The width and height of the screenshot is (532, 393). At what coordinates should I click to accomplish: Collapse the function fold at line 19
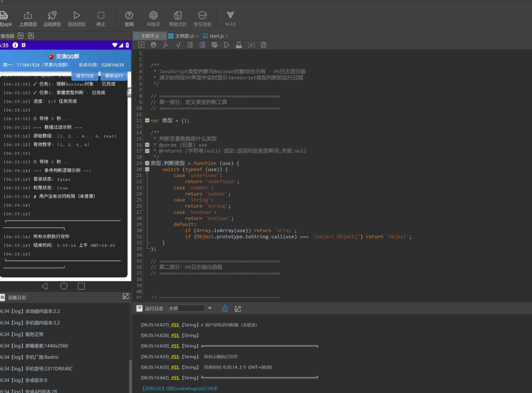(x=147, y=163)
